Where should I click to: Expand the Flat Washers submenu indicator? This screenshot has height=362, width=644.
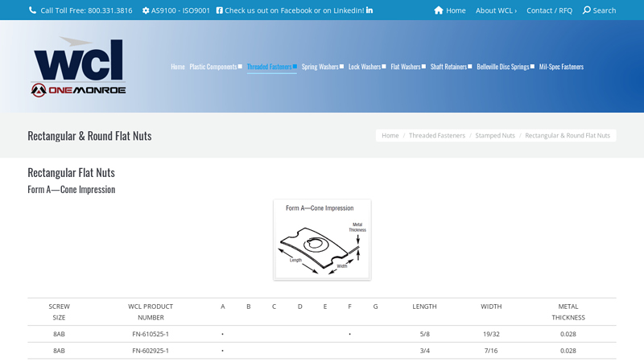[423, 67]
